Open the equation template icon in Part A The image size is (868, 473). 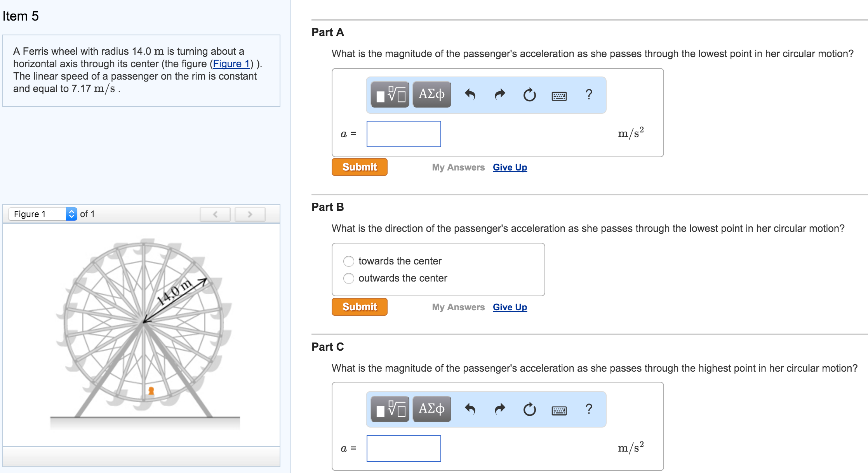click(390, 94)
